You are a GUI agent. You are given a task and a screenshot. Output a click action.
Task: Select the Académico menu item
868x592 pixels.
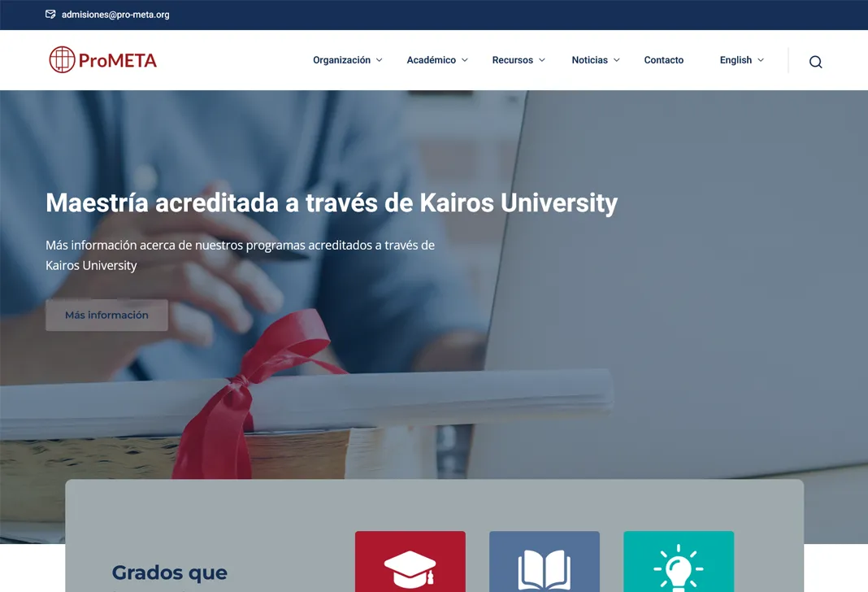pyautogui.click(x=432, y=60)
